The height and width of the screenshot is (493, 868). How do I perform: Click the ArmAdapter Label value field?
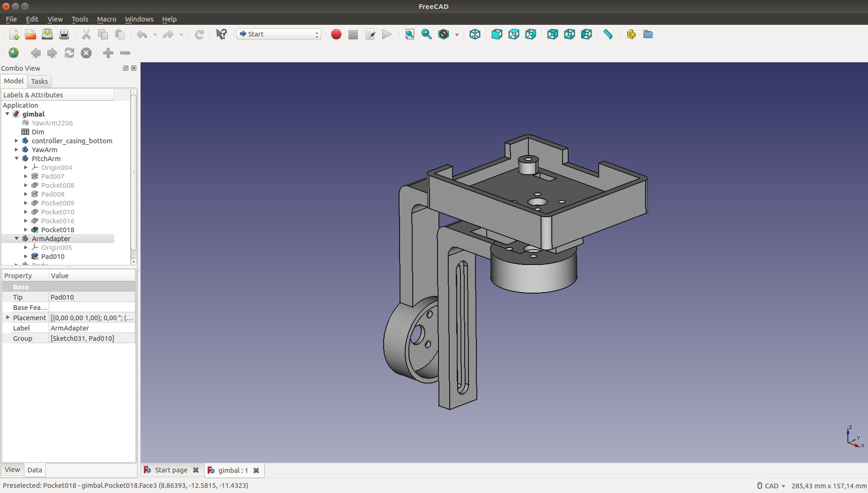92,328
